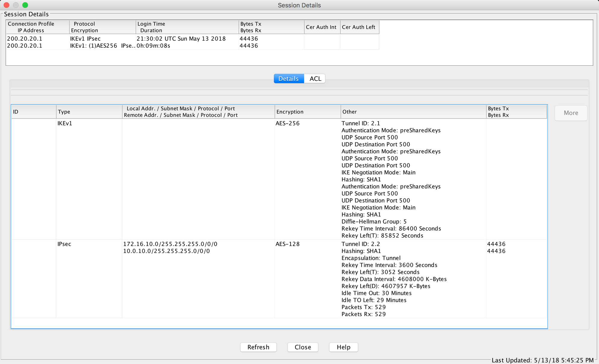Viewport: 599px width, 364px height.
Task: Open Help for session details
Action: (343, 347)
